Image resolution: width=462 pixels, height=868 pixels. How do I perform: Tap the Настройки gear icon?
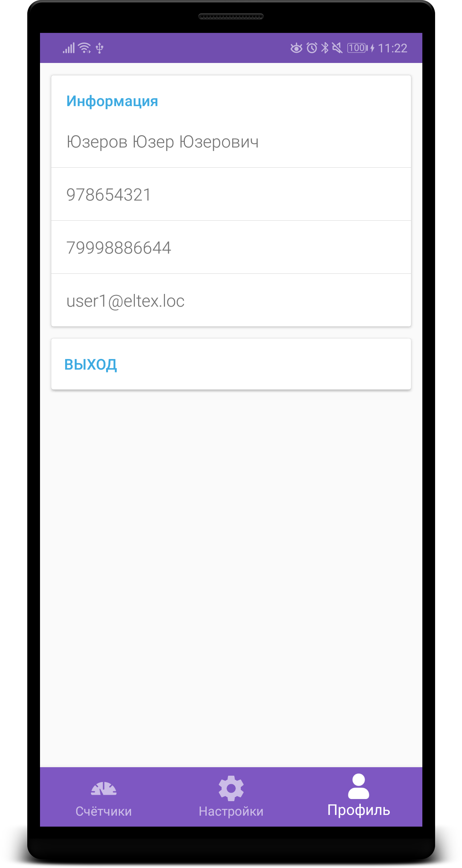231,788
